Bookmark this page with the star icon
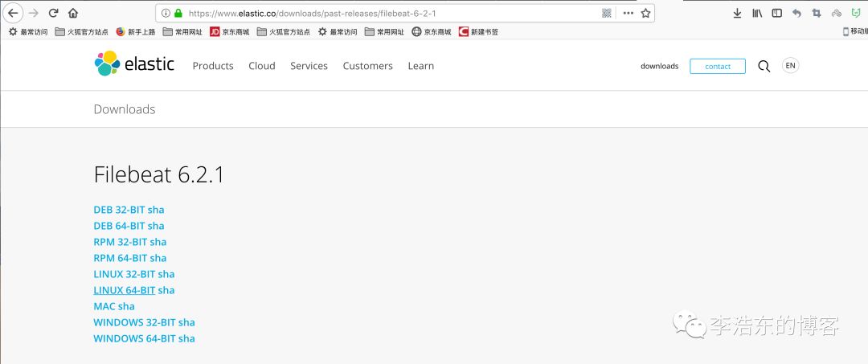This screenshot has height=364, width=868. coord(645,14)
